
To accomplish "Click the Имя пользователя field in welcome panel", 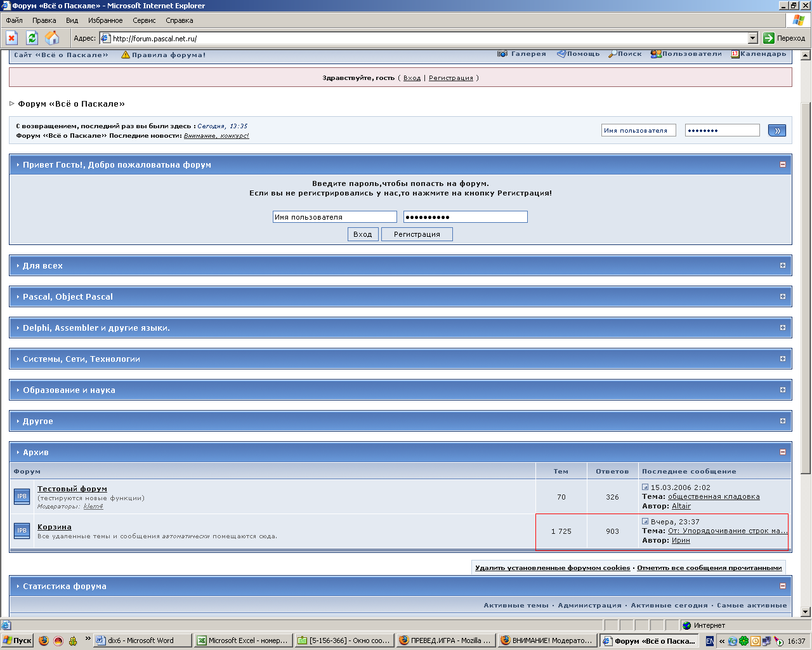I will [334, 217].
